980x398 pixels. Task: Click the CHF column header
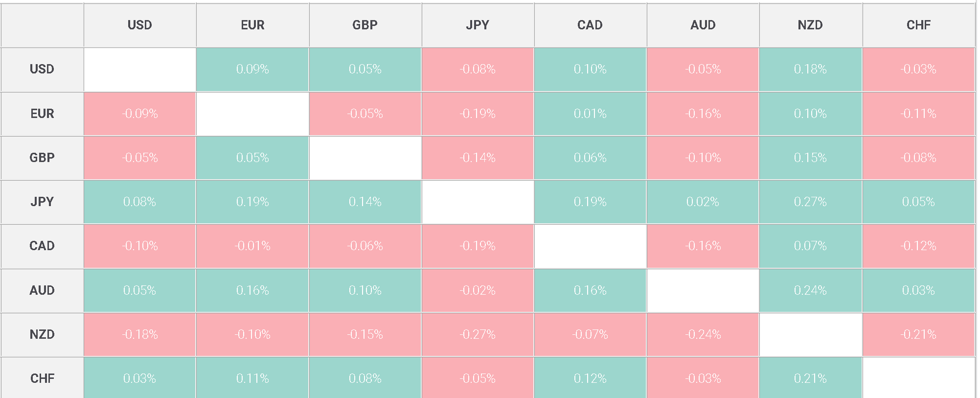918,25
